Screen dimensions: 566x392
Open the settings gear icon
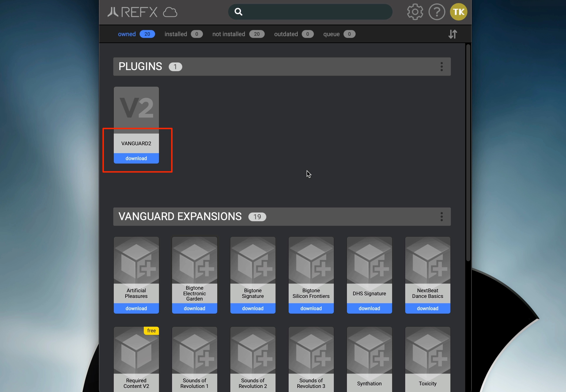pos(415,12)
